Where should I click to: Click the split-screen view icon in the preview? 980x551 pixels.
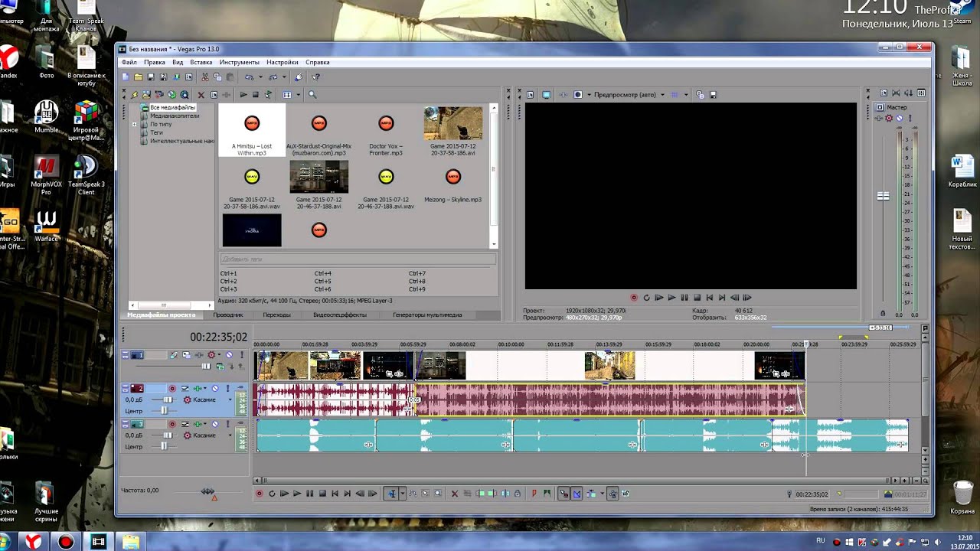[x=578, y=95]
